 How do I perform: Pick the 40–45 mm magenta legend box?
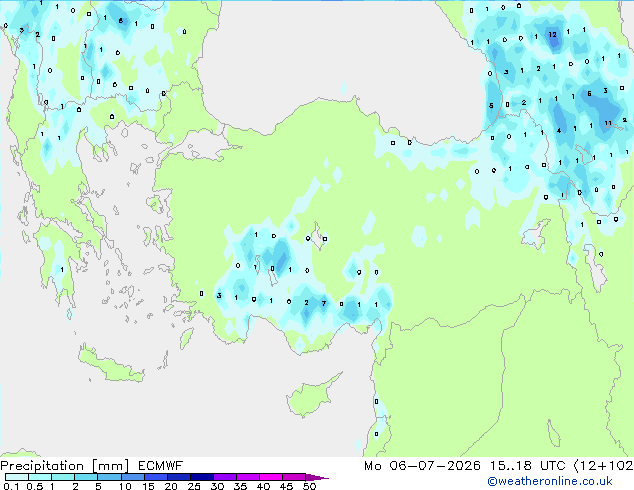tap(271, 477)
